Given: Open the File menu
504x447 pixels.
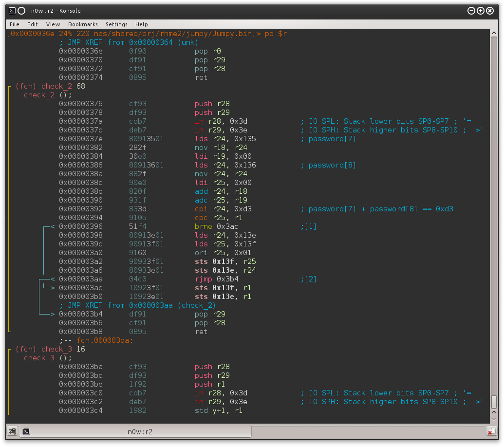Looking at the screenshot, I should (x=15, y=24).
